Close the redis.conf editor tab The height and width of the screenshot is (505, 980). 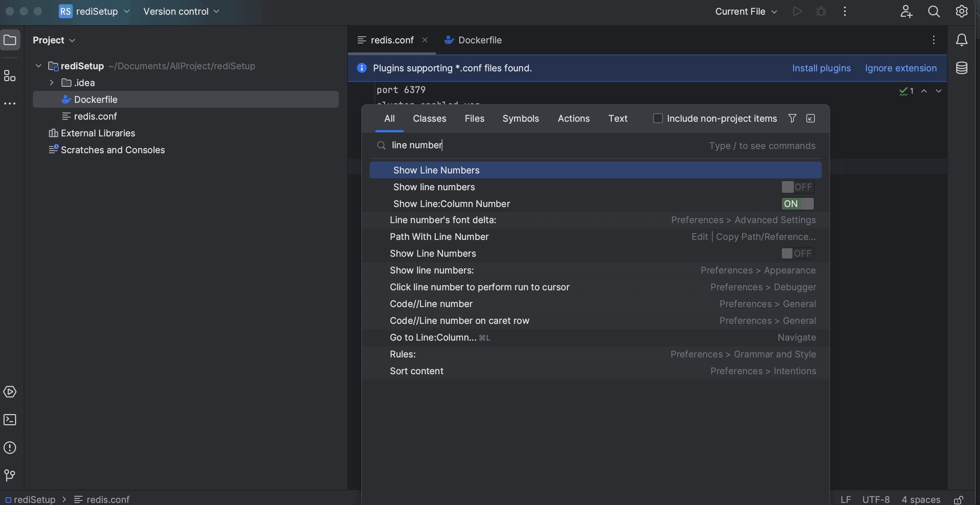click(x=425, y=40)
